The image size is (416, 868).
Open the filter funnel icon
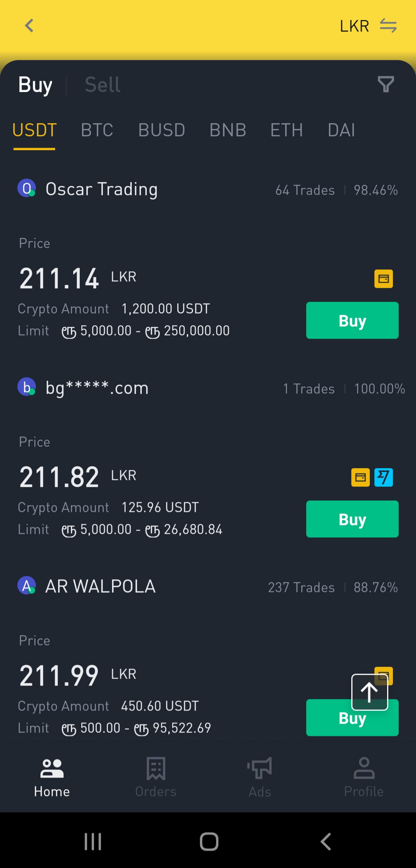[386, 84]
